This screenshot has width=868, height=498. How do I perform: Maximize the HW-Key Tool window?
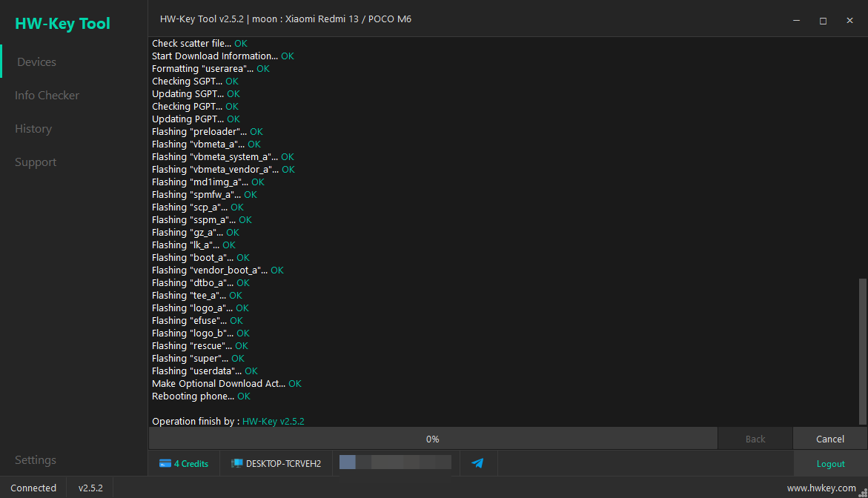tap(824, 21)
